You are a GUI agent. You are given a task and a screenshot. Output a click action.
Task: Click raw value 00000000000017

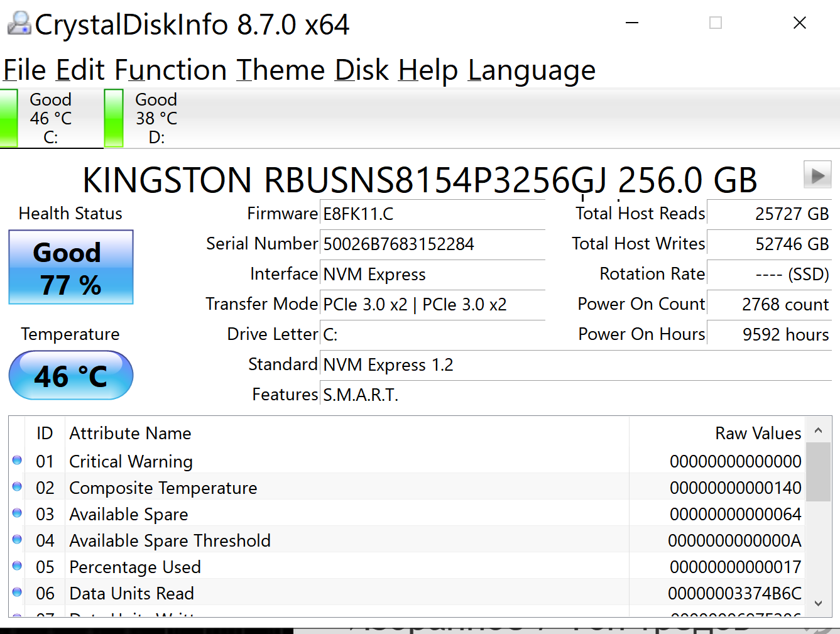736,567
